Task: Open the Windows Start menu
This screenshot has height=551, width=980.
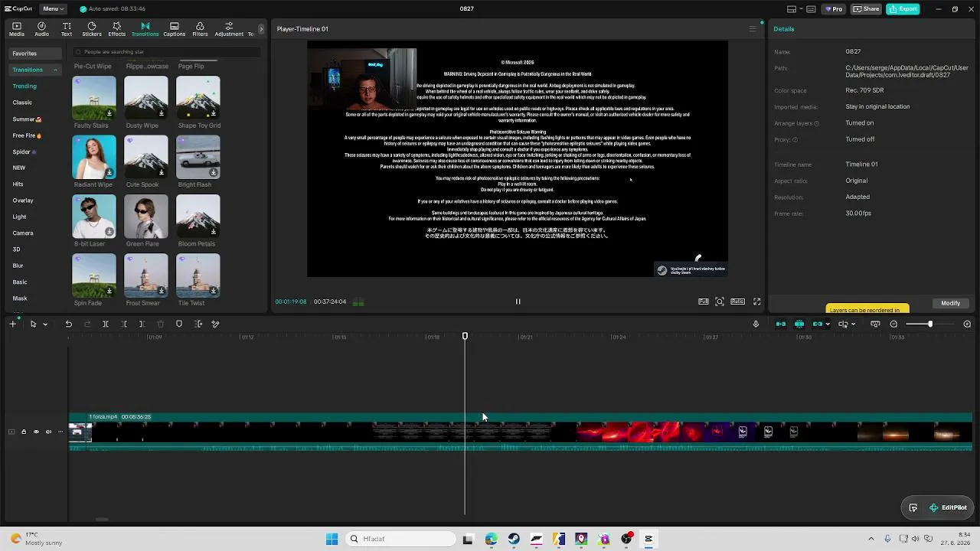Action: (x=332, y=539)
